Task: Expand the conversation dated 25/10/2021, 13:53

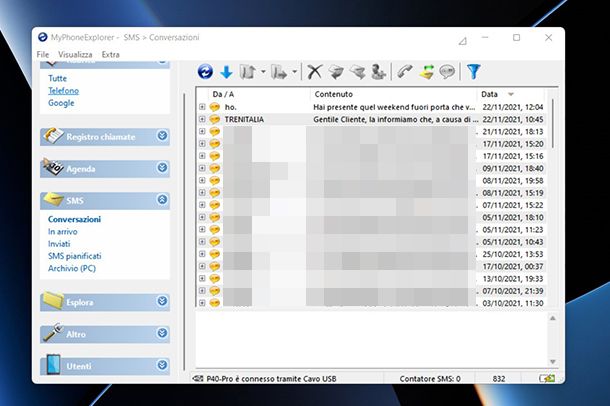Action: tap(202, 254)
